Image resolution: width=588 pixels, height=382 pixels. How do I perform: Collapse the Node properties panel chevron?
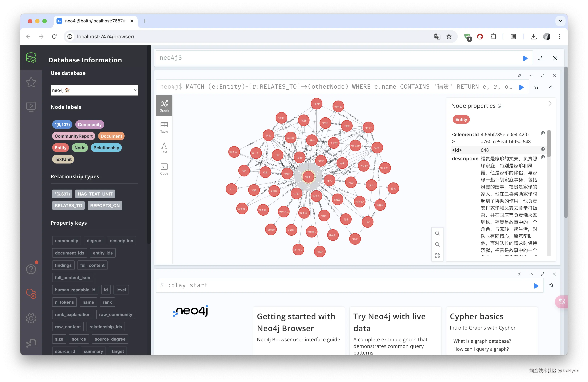(x=549, y=104)
